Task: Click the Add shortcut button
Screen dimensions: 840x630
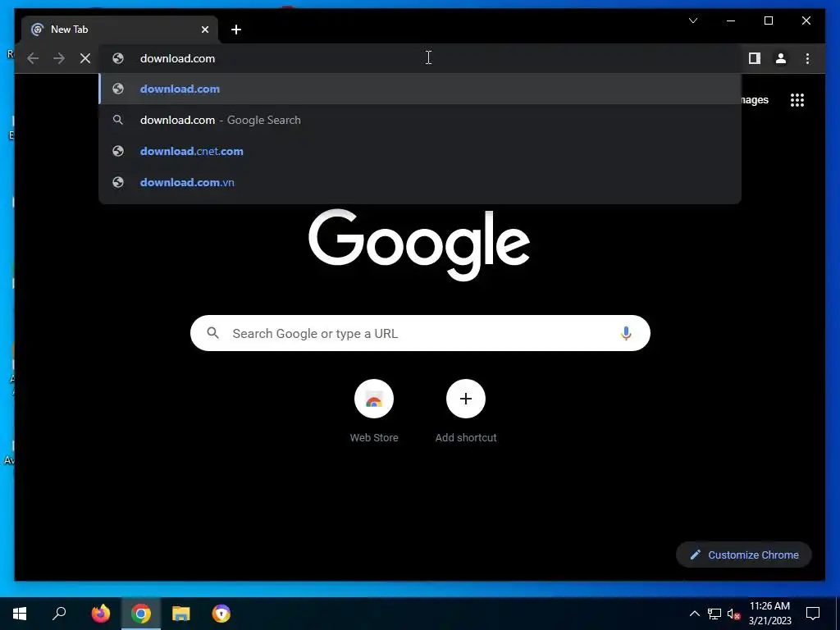Action: click(466, 411)
